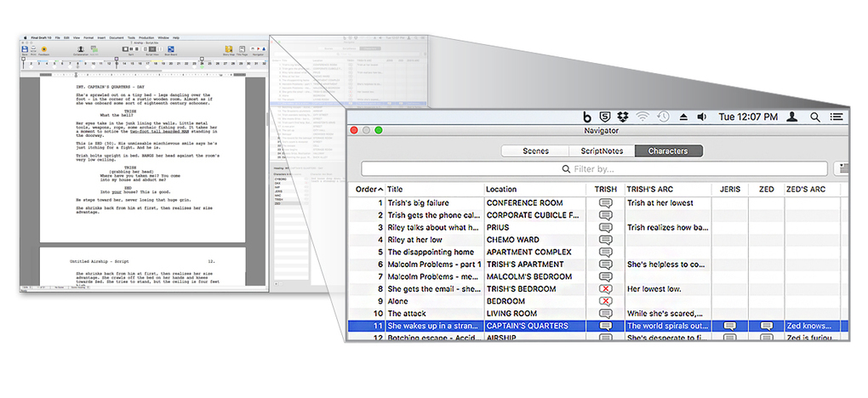Open Notification Center list icon
Screen dimensions: 868x398
[x=837, y=117]
